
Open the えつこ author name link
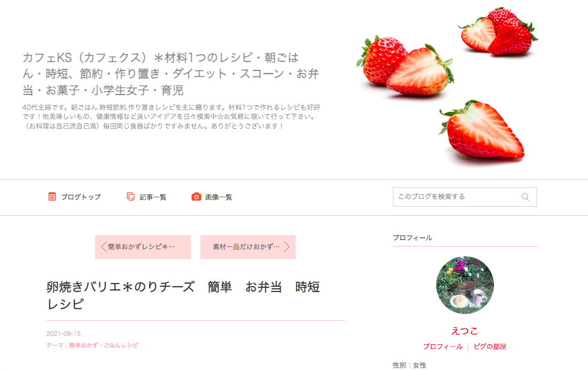coord(465,331)
